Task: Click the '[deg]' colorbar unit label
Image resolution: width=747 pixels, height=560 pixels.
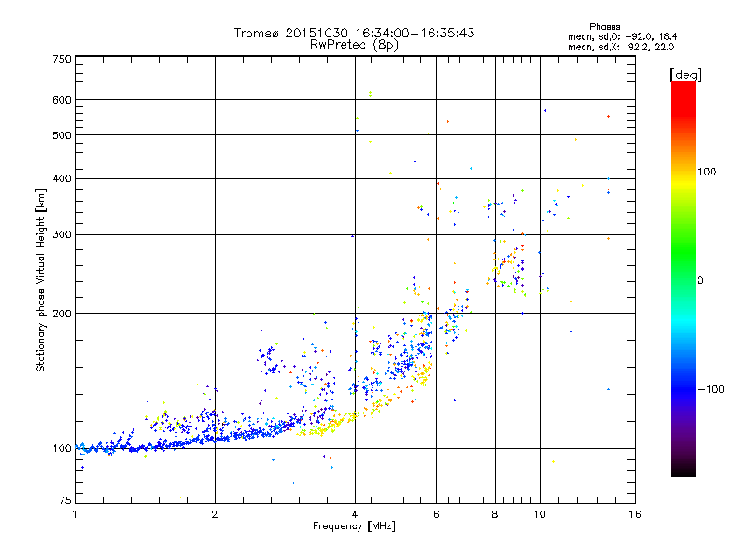Action: [x=685, y=75]
